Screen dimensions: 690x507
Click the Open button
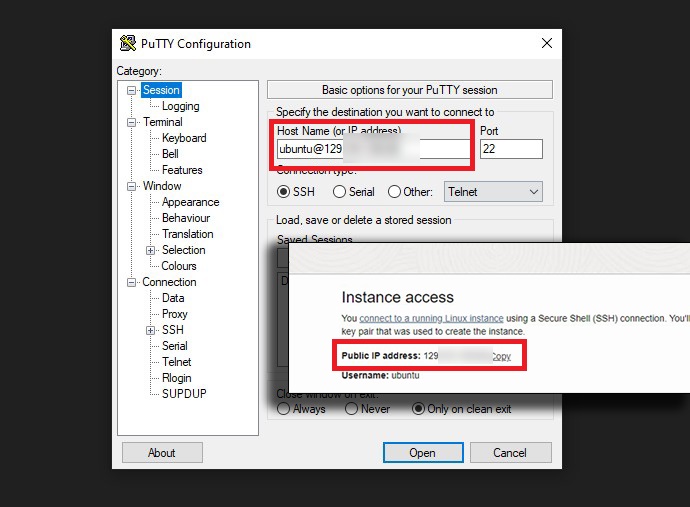click(422, 453)
